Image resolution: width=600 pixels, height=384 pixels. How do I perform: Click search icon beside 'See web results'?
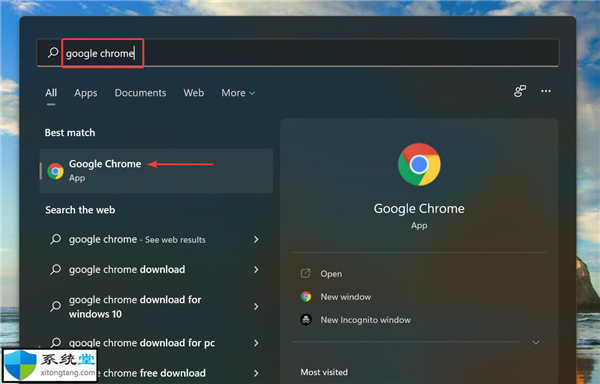[x=55, y=239]
